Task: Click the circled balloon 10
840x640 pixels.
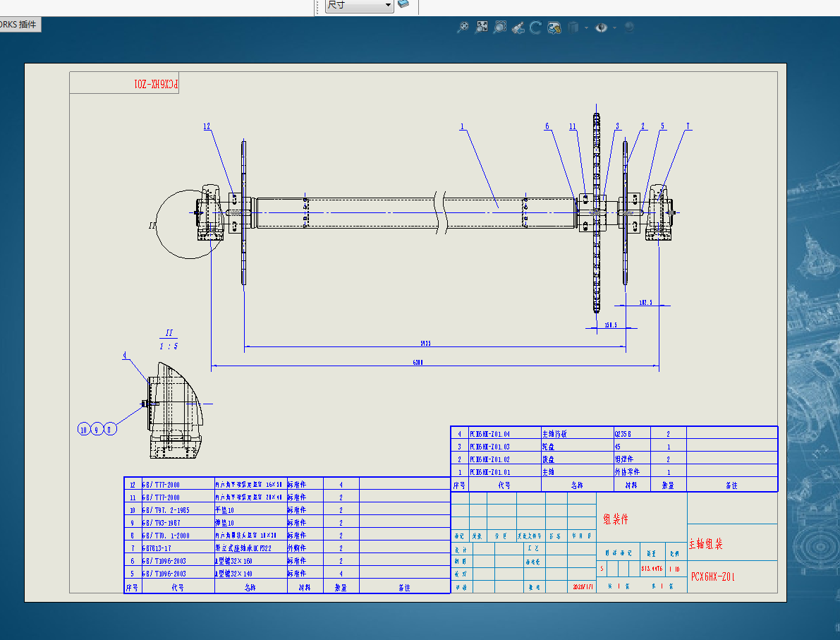Action: [83, 429]
